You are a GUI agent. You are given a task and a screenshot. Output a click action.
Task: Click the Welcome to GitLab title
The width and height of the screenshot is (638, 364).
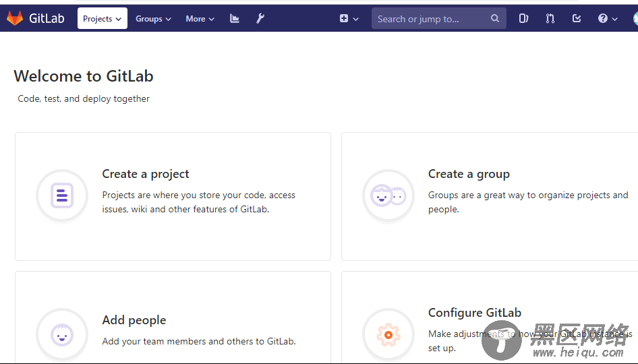84,76
